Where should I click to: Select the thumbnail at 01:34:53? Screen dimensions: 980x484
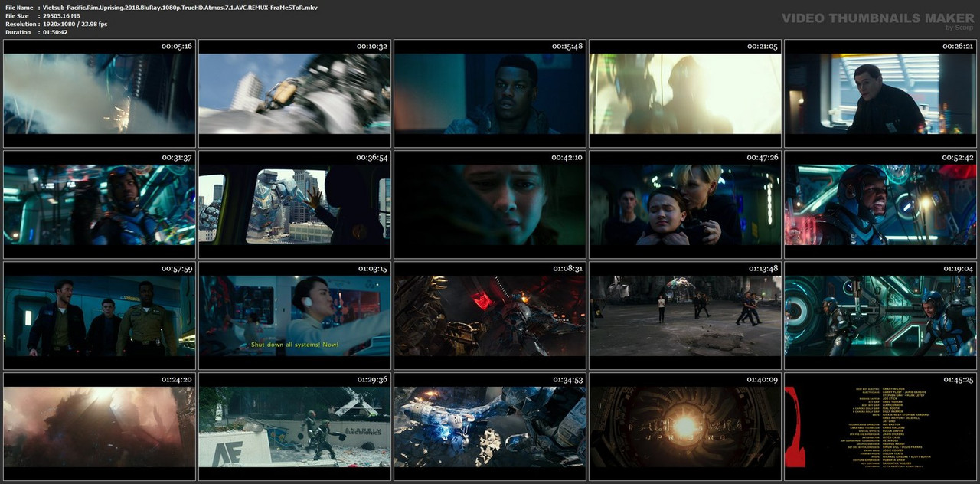(x=490, y=426)
